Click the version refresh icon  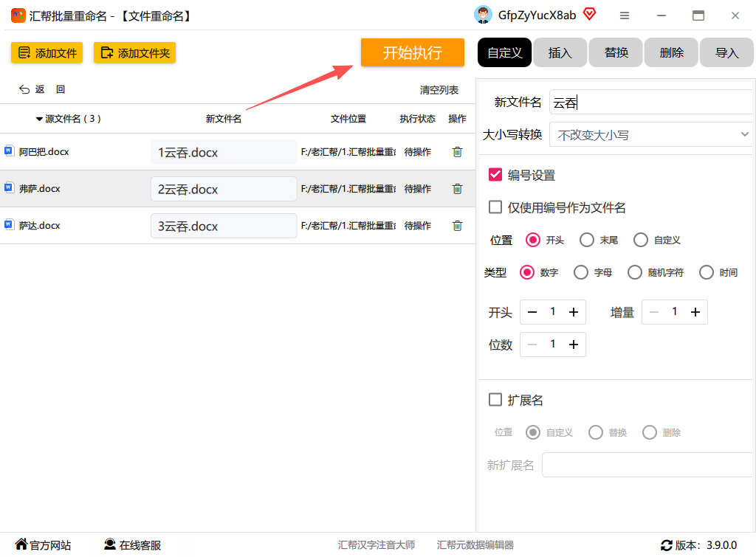point(667,545)
